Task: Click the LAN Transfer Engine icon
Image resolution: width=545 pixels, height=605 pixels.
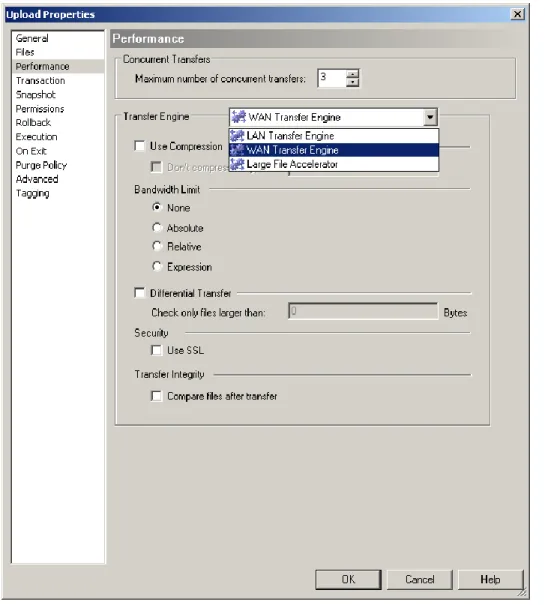Action: 237,136
